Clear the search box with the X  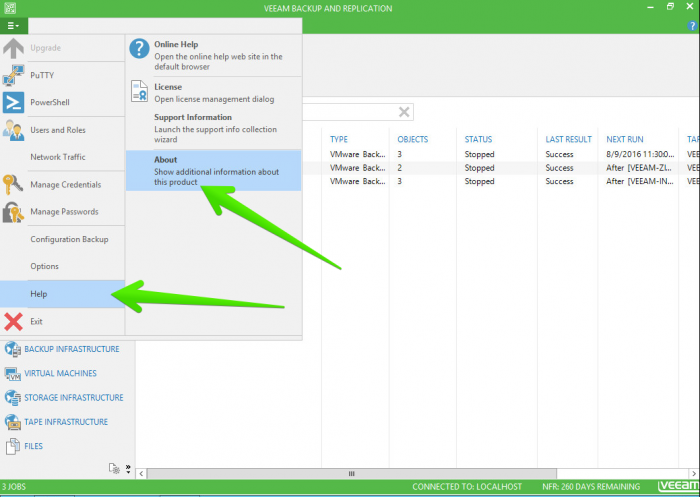coord(404,112)
